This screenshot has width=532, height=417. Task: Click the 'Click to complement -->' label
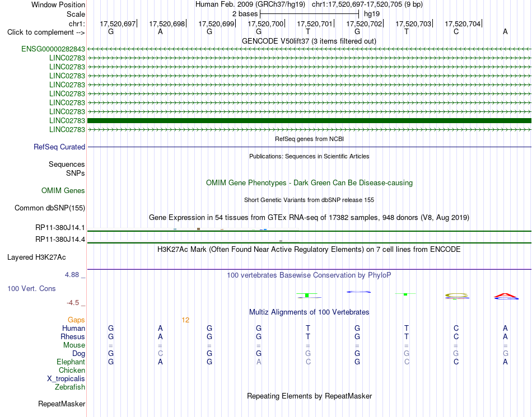[46, 32]
